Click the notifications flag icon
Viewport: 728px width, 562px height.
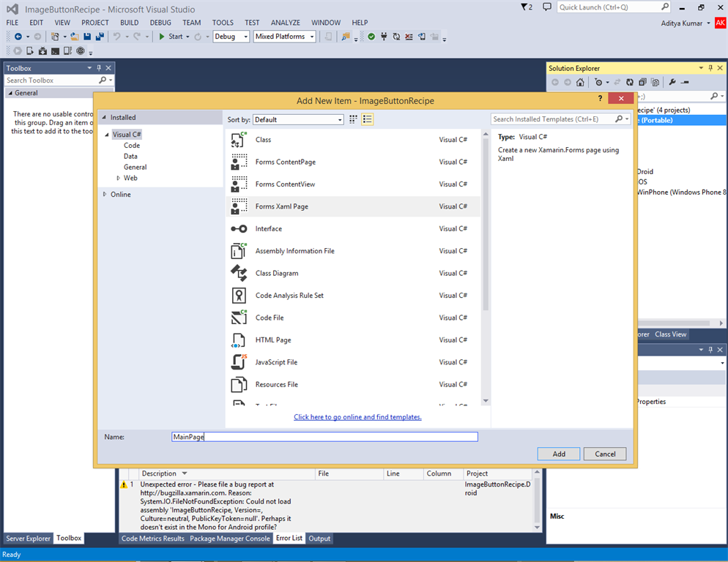[526, 7]
